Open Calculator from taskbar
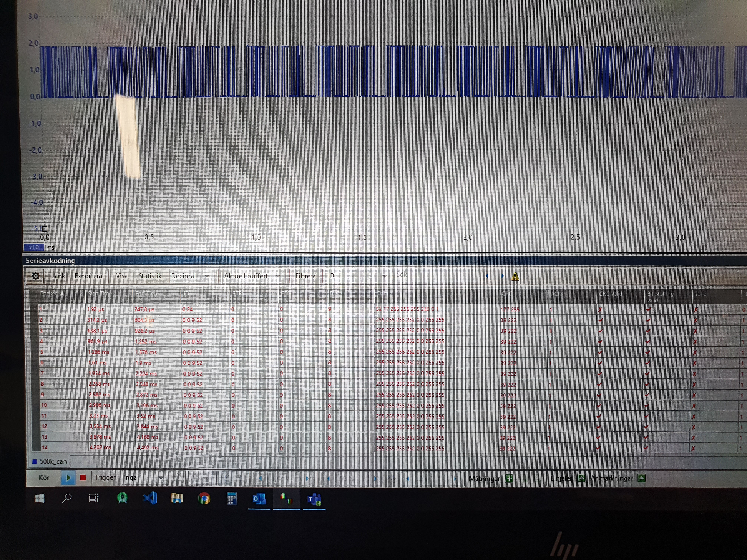 (x=232, y=498)
